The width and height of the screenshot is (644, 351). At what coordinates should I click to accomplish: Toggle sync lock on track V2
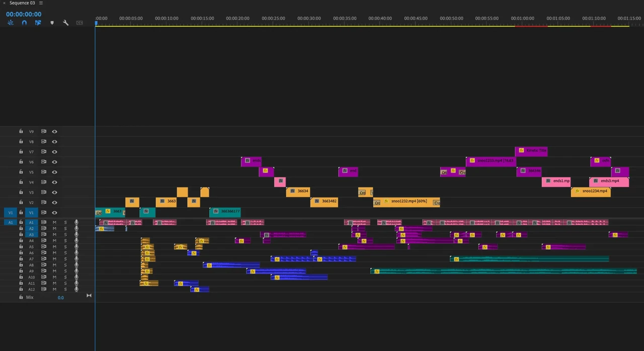click(x=43, y=202)
